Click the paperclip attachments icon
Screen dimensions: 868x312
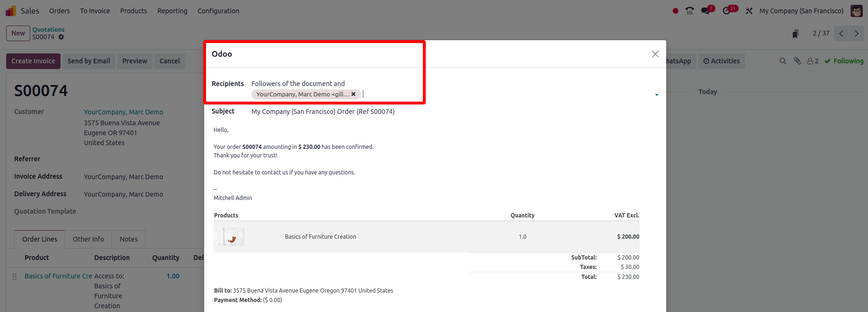point(797,61)
